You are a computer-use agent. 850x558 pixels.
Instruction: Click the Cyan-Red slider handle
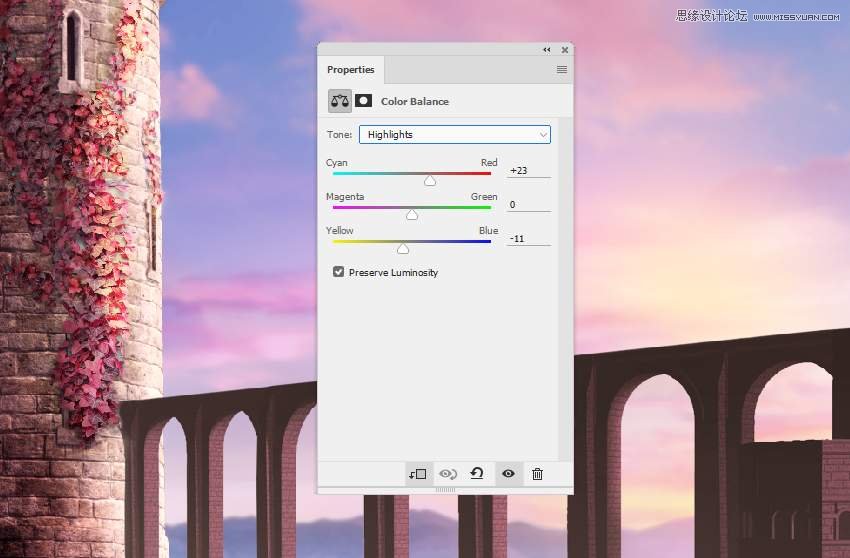(x=430, y=181)
